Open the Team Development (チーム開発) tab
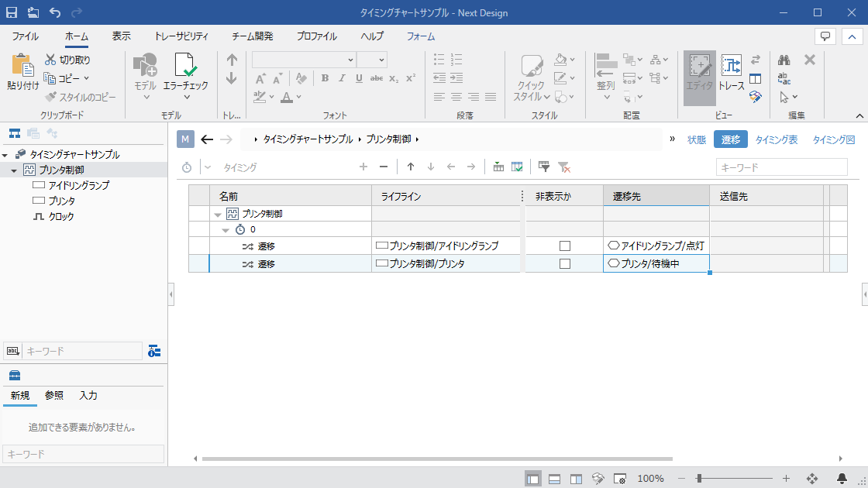Image resolution: width=868 pixels, height=488 pixels. (253, 36)
